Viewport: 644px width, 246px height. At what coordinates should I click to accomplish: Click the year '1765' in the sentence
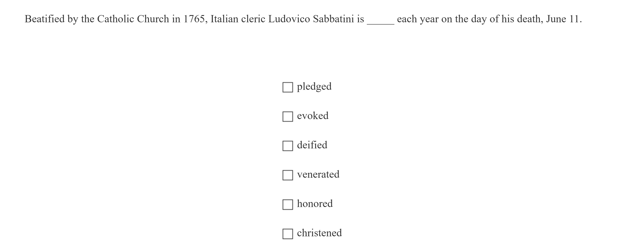click(194, 19)
